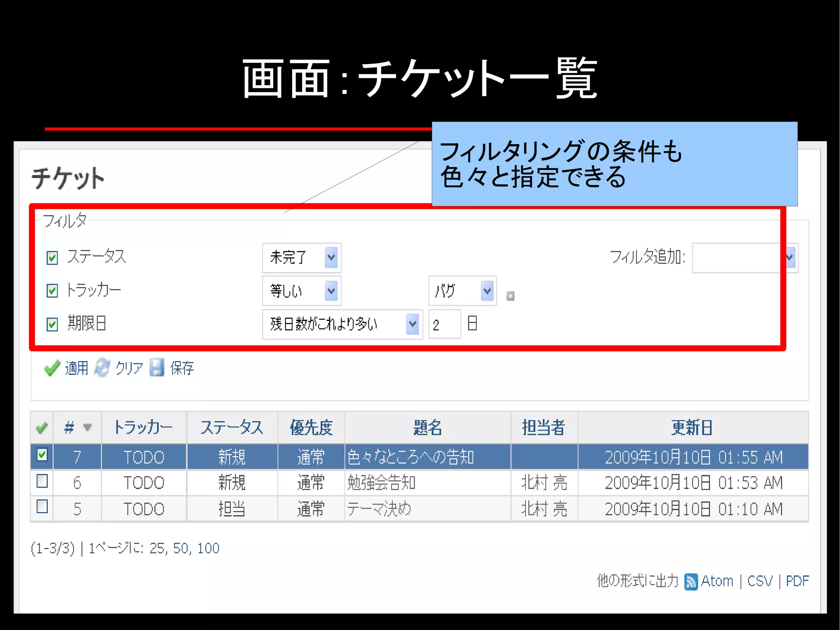840x630 pixels.
Task: Export the list via the CSV link
Action: (x=759, y=581)
